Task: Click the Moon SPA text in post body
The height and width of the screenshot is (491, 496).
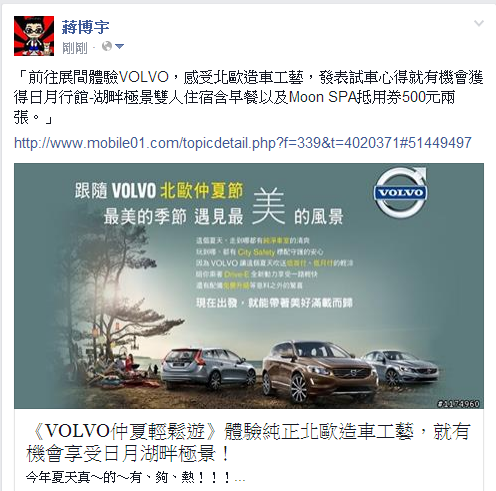Action: pos(323,97)
